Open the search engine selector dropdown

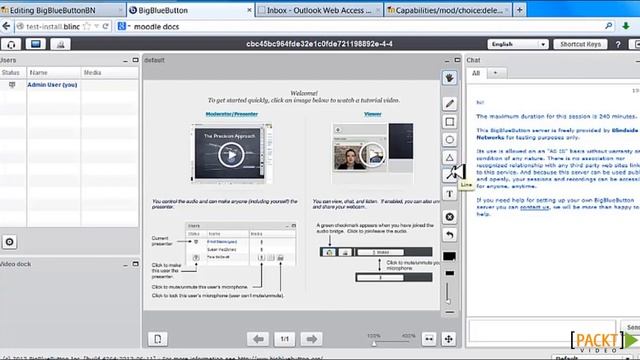(124, 27)
